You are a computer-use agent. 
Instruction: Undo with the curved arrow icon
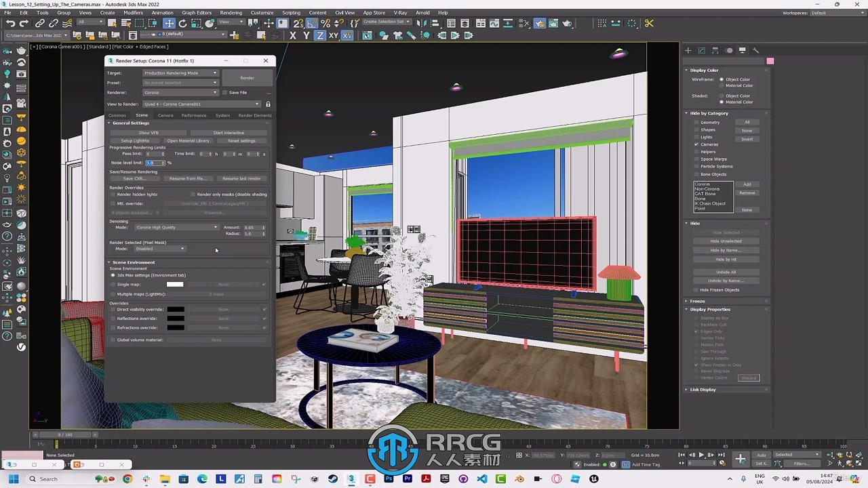(x=10, y=23)
